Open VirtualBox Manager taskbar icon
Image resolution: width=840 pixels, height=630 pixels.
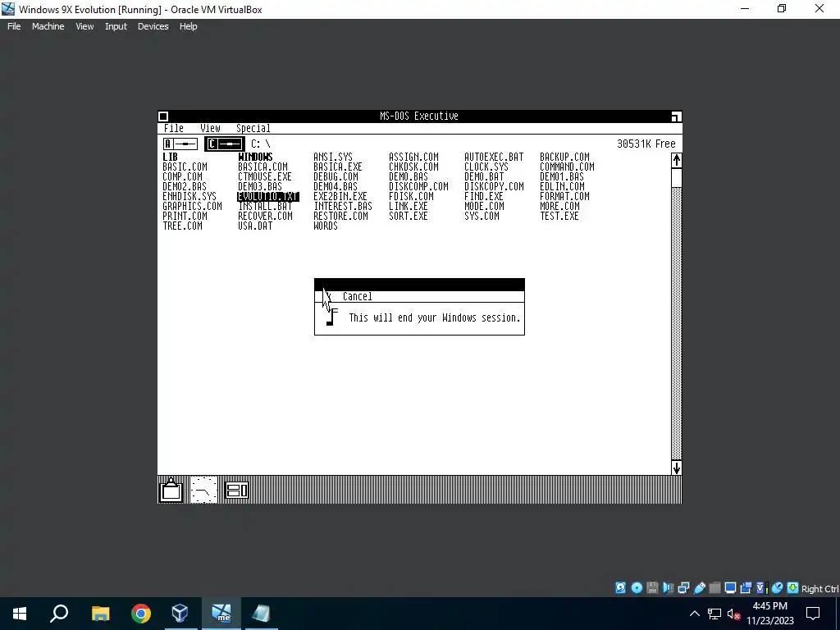click(x=180, y=614)
